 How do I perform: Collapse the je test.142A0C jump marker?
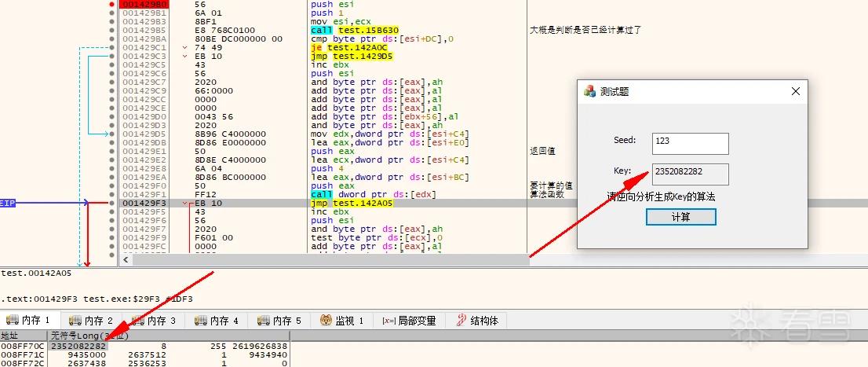[x=185, y=48]
